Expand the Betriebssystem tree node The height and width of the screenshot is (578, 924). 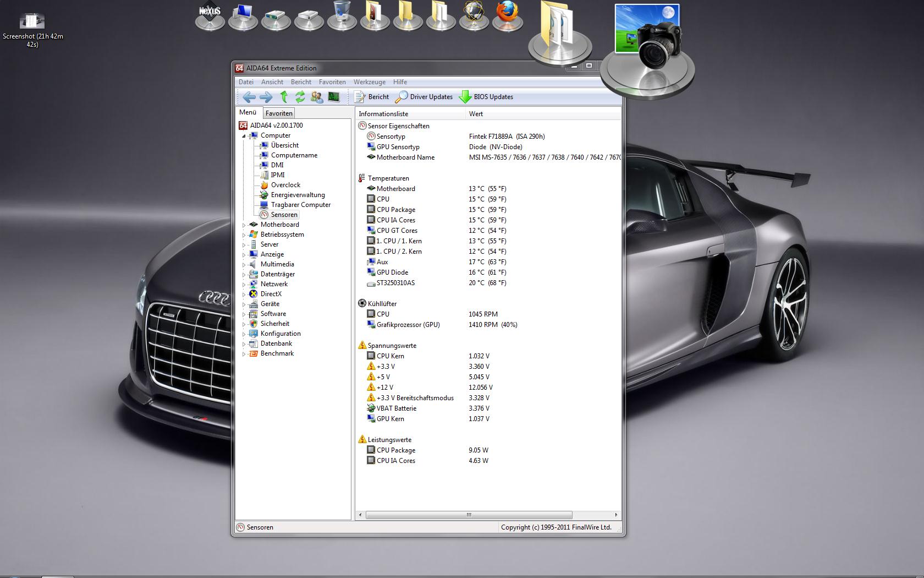[244, 235]
